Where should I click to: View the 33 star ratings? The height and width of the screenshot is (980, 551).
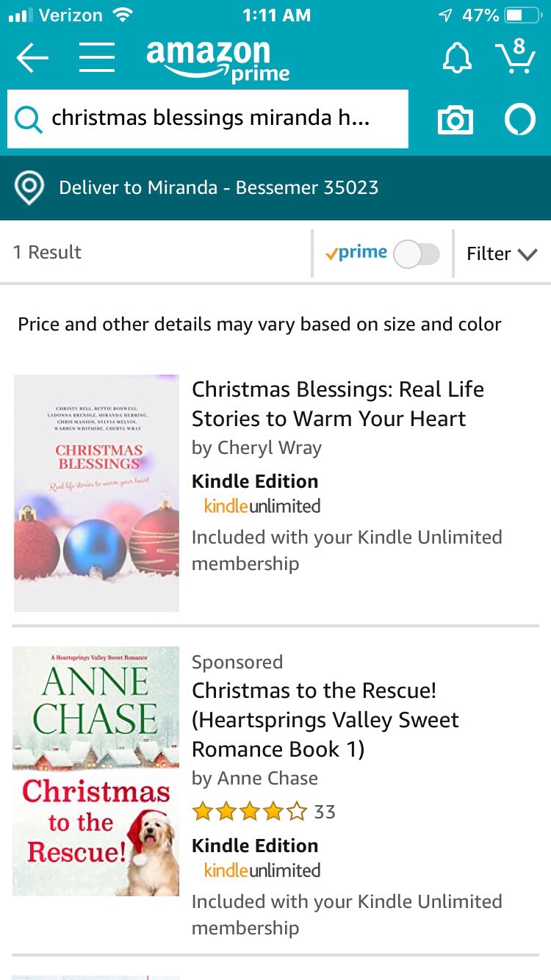pos(263,812)
